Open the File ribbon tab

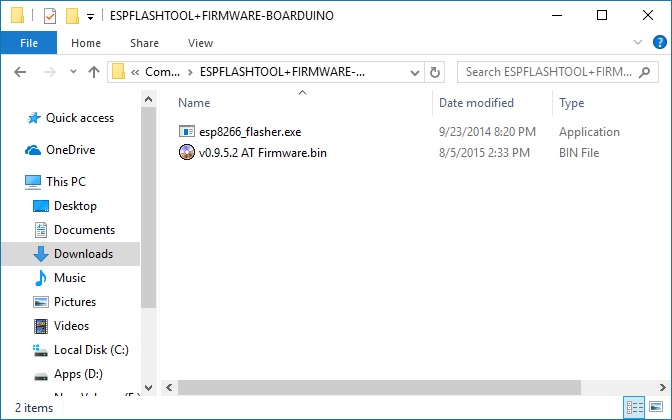29,43
